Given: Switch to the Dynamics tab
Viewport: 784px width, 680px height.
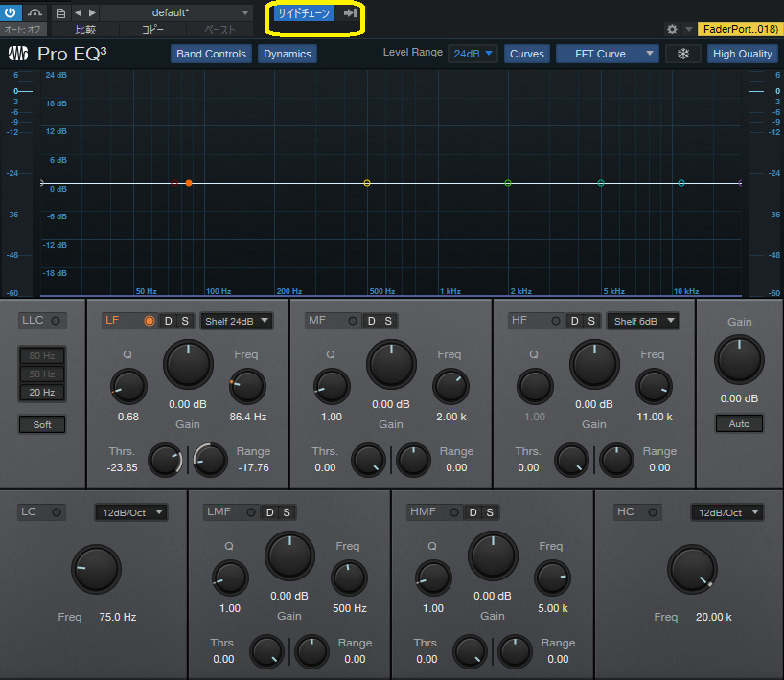Looking at the screenshot, I should (x=287, y=54).
